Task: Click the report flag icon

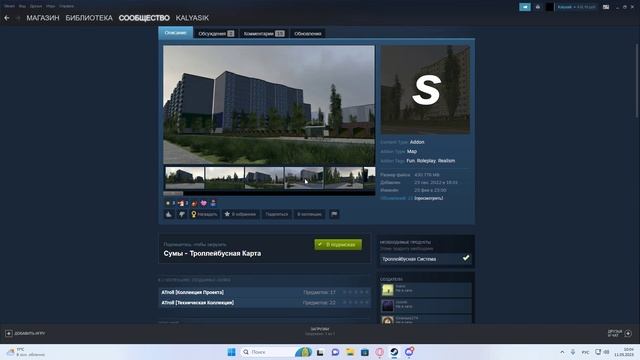Action: coord(334,214)
